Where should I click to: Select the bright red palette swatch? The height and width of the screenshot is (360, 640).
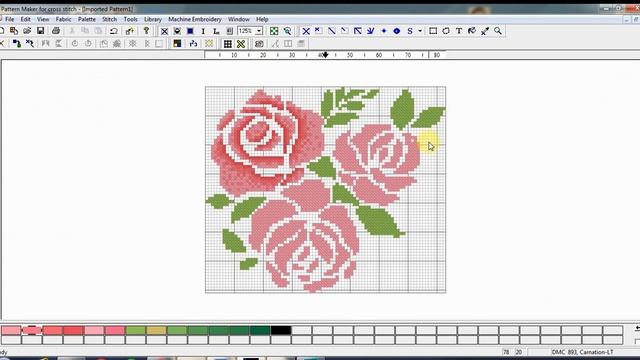[73, 330]
